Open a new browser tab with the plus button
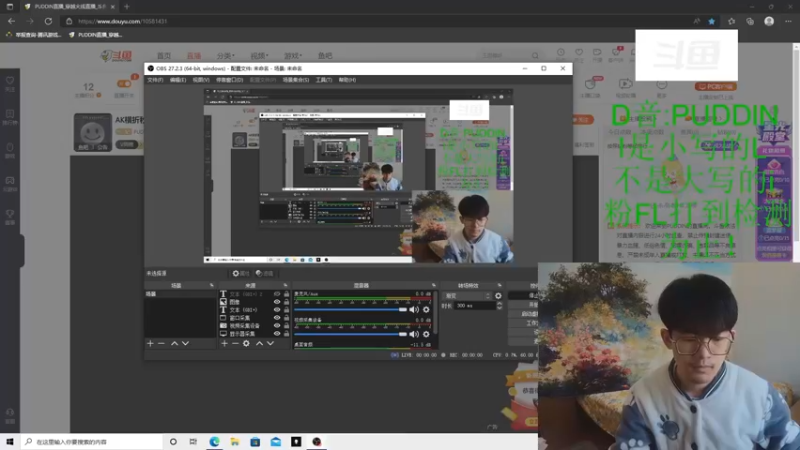 tap(127, 7)
